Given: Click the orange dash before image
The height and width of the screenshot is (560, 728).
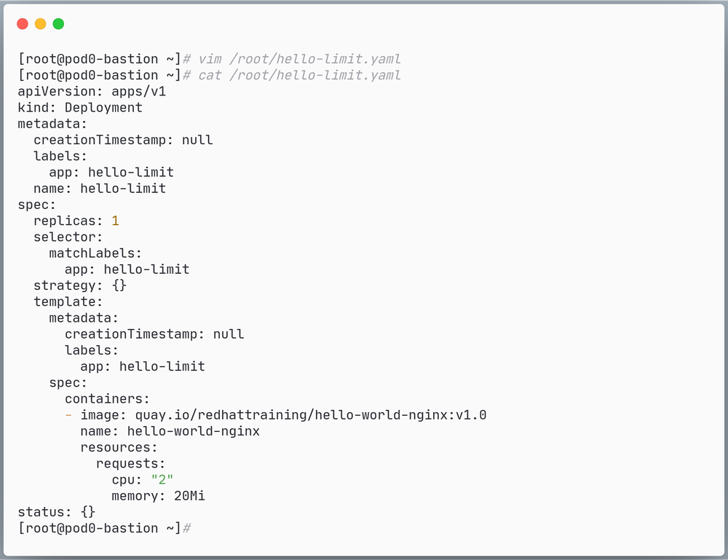Looking at the screenshot, I should tap(68, 415).
